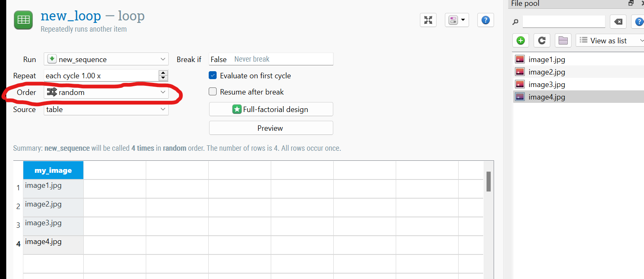The height and width of the screenshot is (279, 644).
Task: Click the green add file button
Action: tap(520, 40)
